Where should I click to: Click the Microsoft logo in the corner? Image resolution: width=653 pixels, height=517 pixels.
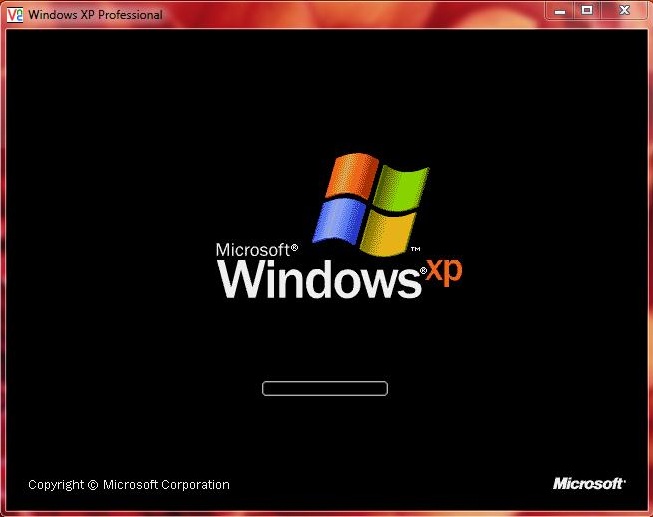tap(589, 483)
